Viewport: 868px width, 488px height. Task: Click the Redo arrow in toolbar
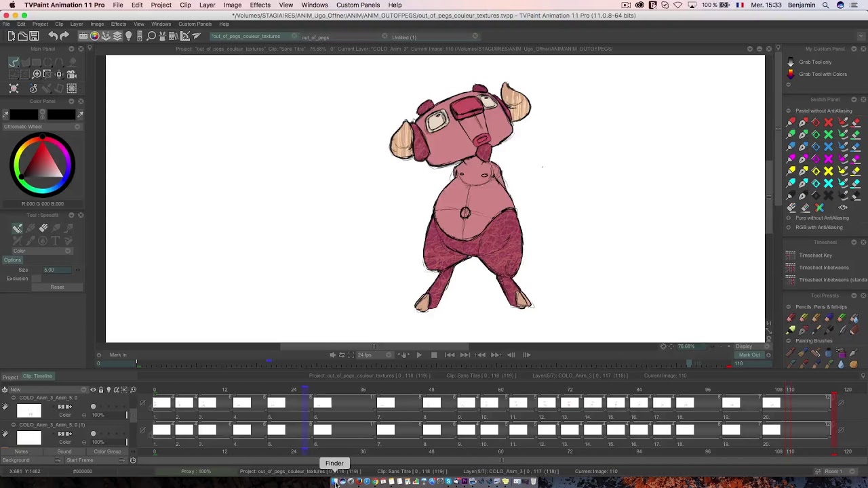tap(64, 36)
